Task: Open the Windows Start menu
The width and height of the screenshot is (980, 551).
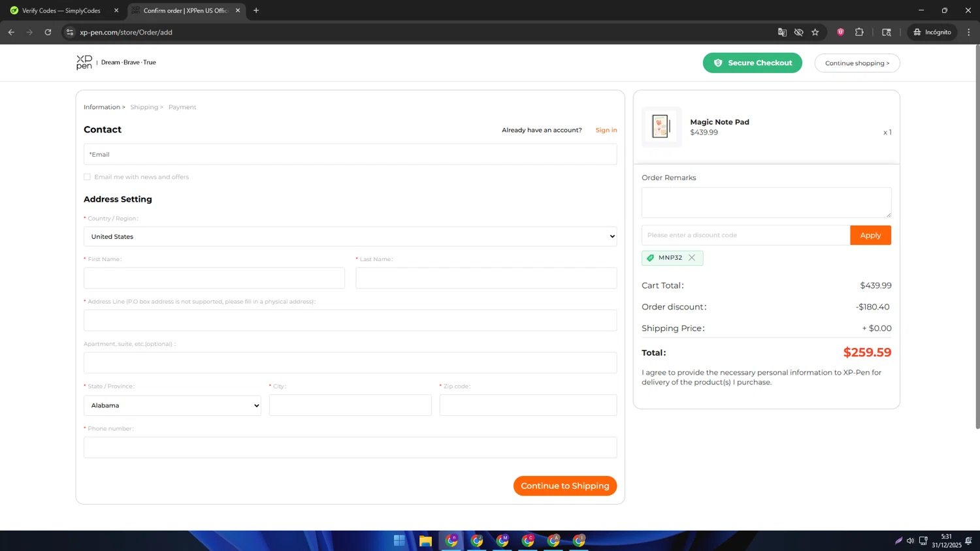Action: point(399,541)
